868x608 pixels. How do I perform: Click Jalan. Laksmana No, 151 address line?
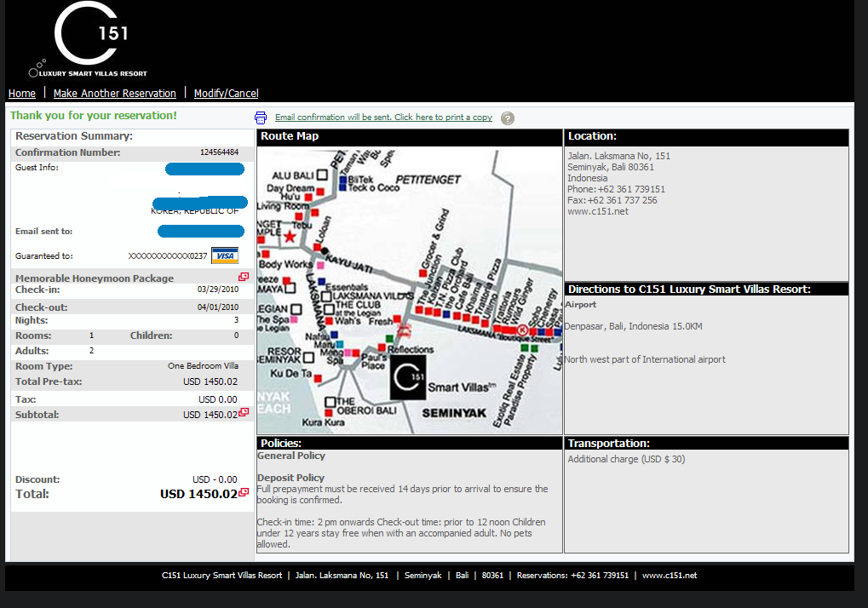(619, 156)
